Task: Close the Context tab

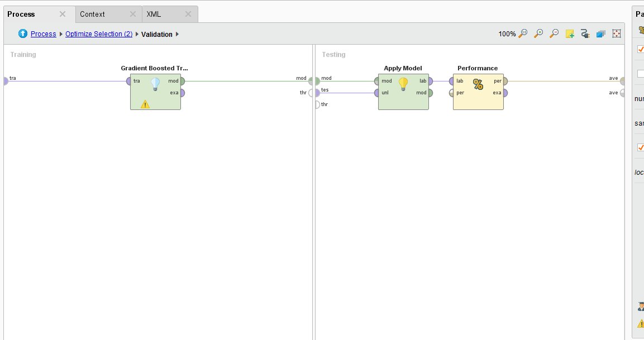Action: click(133, 14)
